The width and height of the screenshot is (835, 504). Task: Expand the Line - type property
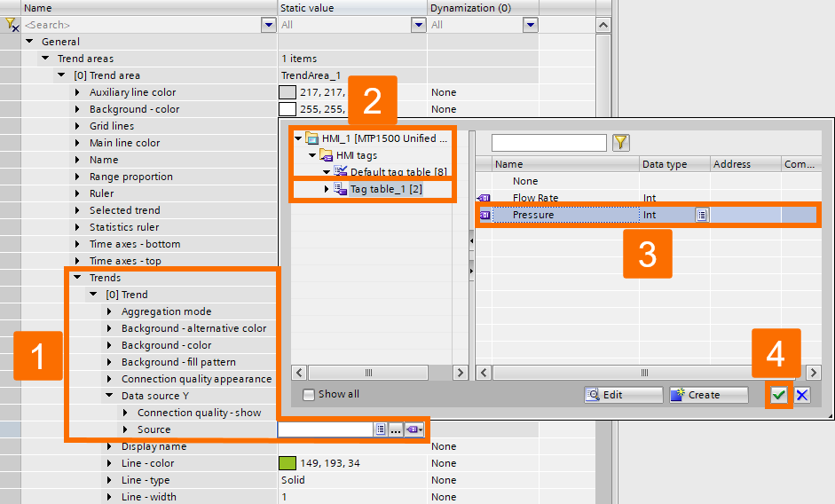tap(110, 480)
